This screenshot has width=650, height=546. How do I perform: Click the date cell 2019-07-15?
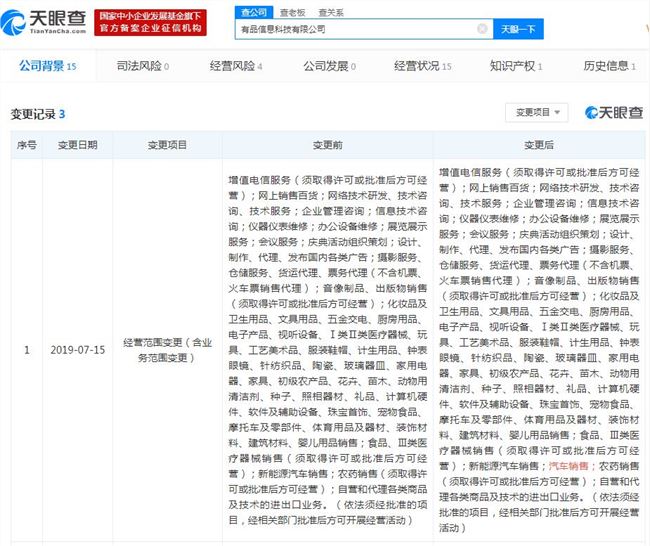(78, 350)
